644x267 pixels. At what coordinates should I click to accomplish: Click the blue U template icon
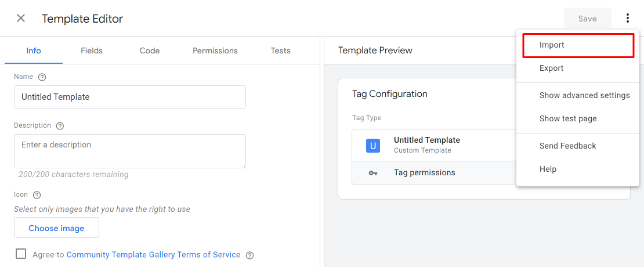tap(373, 146)
